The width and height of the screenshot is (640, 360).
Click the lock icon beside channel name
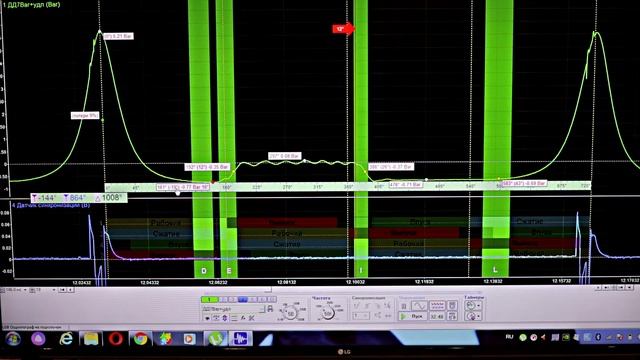tap(270, 309)
